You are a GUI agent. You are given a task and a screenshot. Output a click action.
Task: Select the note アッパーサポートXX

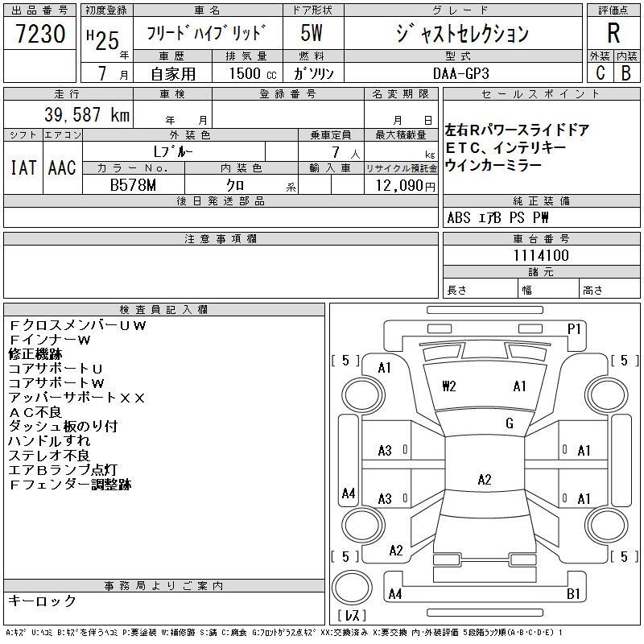click(76, 398)
